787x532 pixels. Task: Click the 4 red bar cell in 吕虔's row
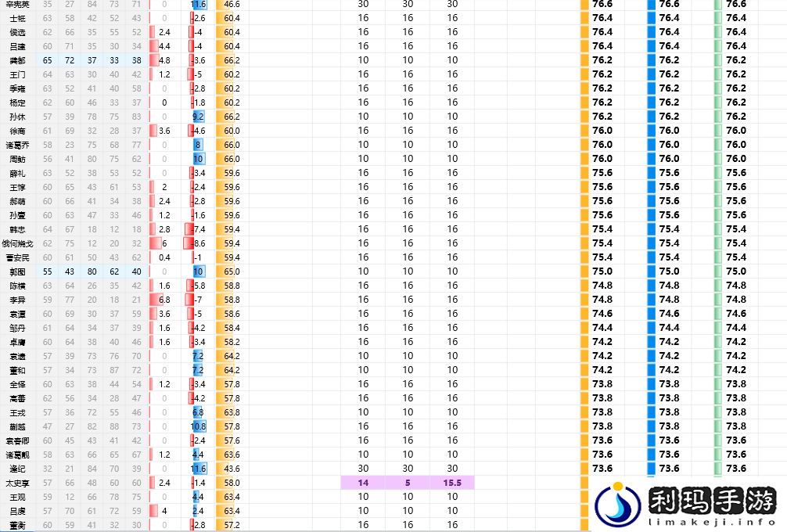pyautogui.click(x=164, y=511)
